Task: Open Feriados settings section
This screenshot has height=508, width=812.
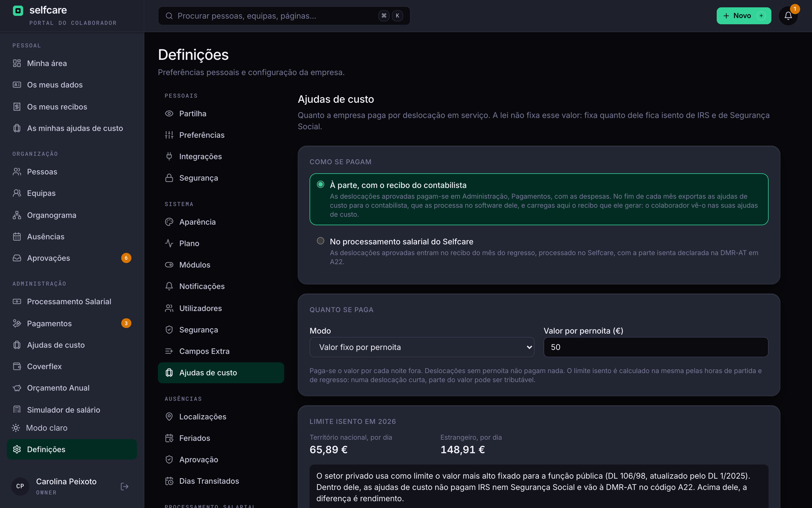Action: point(221,438)
